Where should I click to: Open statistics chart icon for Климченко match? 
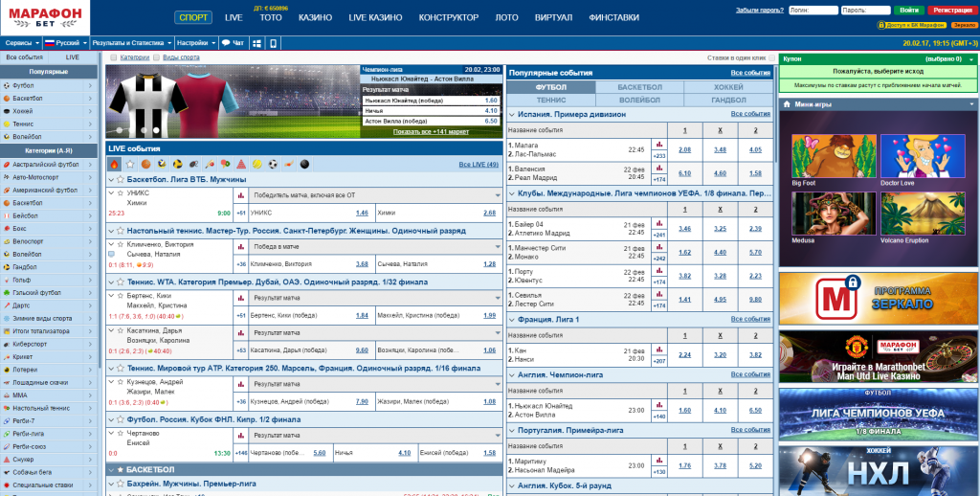[240, 247]
